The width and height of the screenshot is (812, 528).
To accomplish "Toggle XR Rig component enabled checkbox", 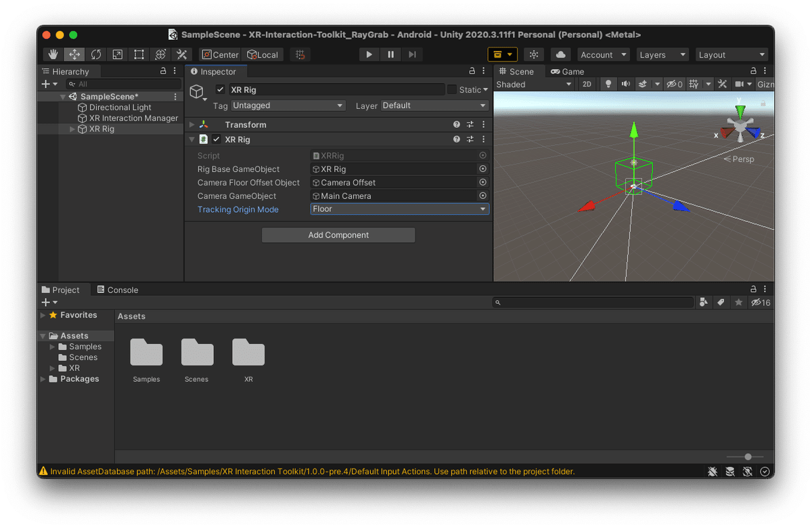I will click(x=217, y=139).
